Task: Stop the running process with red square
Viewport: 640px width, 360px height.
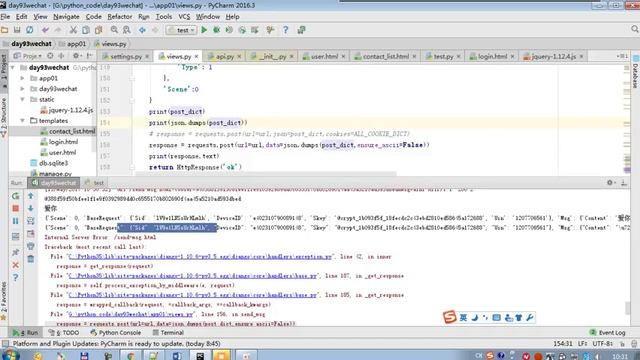Action: pos(16,209)
